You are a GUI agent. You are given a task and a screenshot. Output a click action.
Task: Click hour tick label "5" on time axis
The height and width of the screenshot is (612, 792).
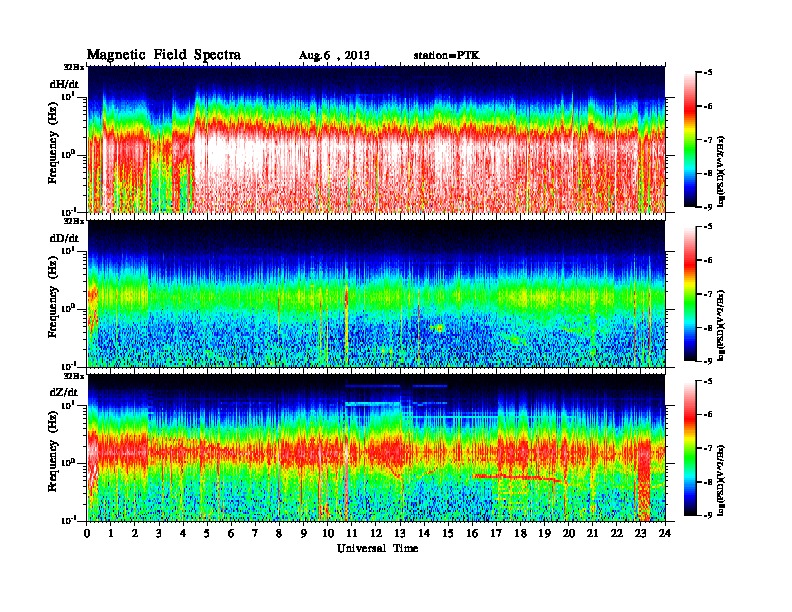207,533
